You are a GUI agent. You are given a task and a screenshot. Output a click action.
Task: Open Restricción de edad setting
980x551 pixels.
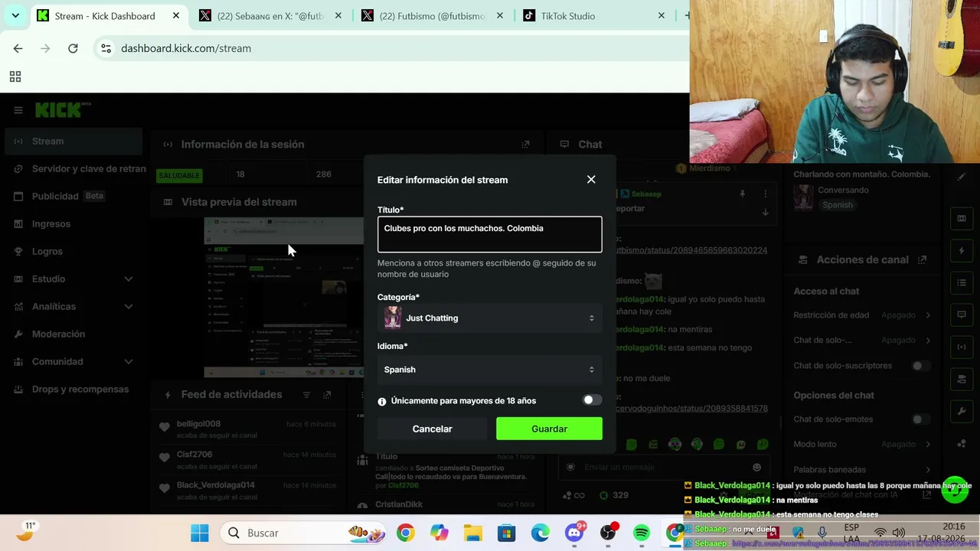pyautogui.click(x=862, y=315)
